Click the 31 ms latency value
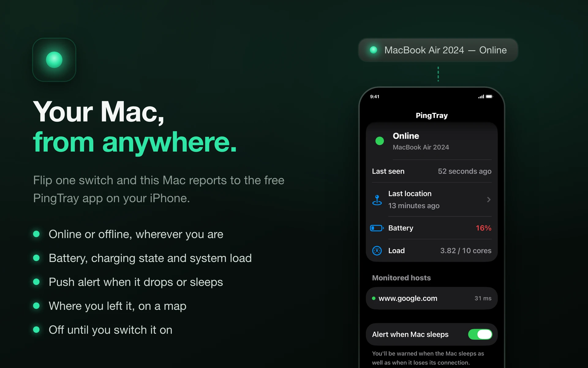Image resolution: width=588 pixels, height=368 pixels. [483, 298]
